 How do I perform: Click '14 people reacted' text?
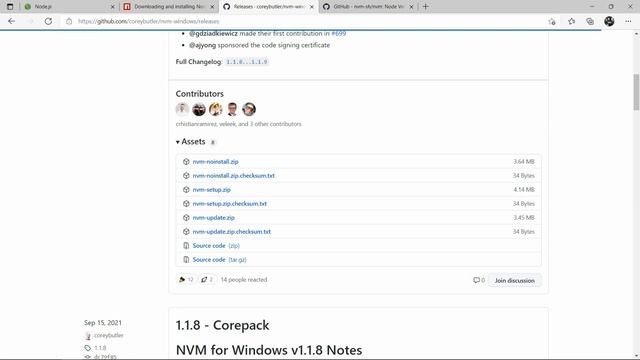coord(244,280)
